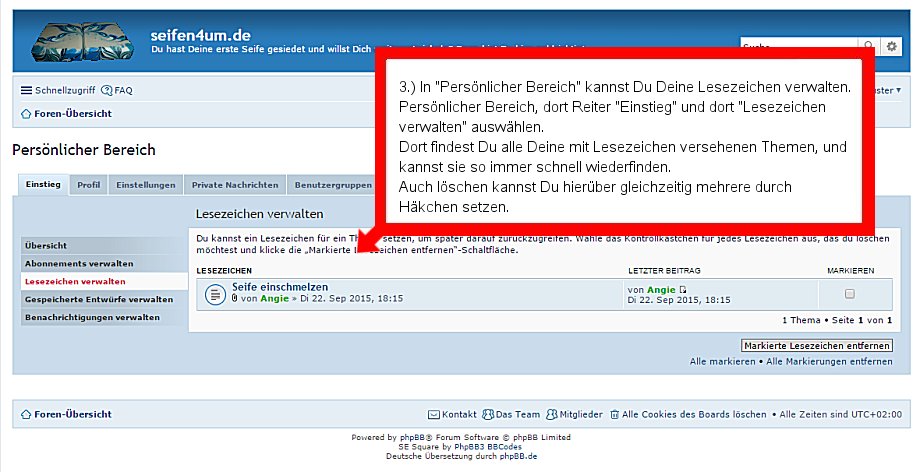Image resolution: width=920 pixels, height=472 pixels.
Task: Tick the checkbox for Seife einschmelzen
Action: pos(850,294)
